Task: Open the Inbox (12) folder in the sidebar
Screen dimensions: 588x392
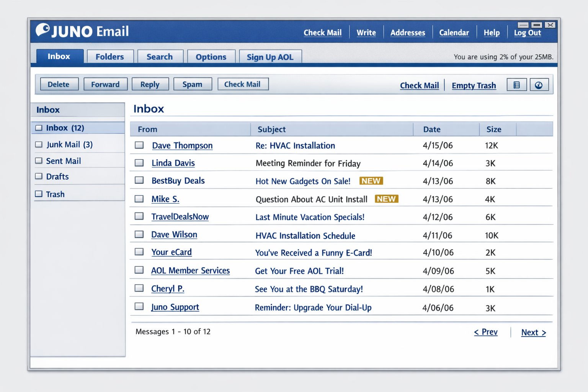Action: tap(78, 128)
